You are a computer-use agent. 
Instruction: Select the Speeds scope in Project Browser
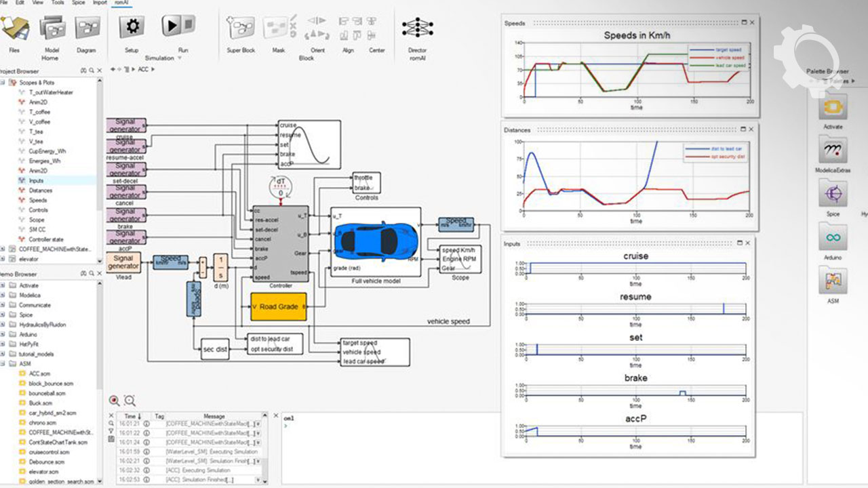tap(38, 200)
